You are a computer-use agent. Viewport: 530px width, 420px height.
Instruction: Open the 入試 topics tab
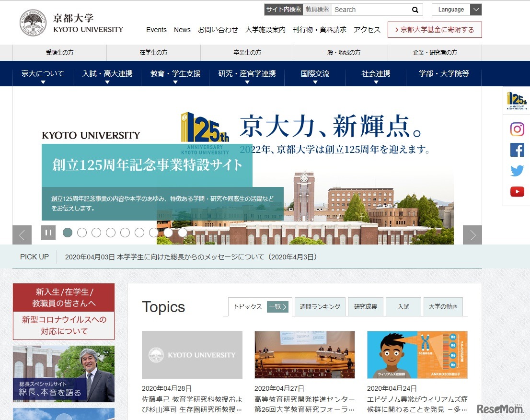click(403, 306)
